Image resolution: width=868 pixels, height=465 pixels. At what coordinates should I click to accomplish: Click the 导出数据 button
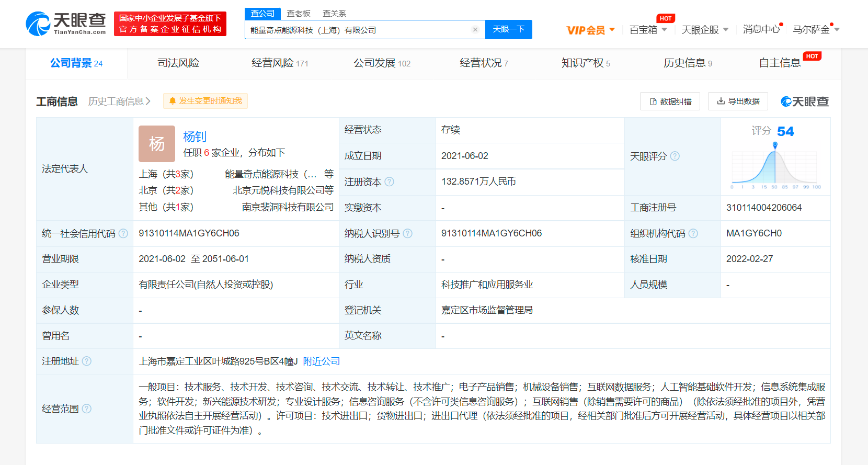click(x=738, y=101)
